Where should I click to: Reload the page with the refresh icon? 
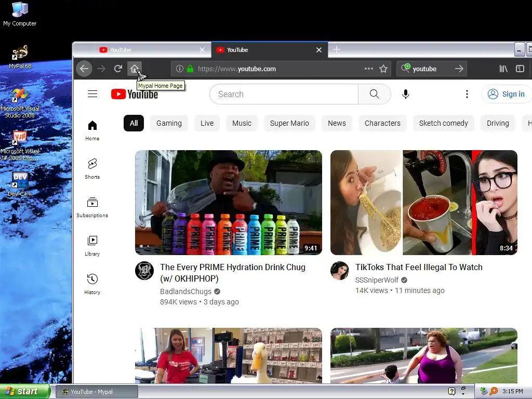pyautogui.click(x=118, y=69)
